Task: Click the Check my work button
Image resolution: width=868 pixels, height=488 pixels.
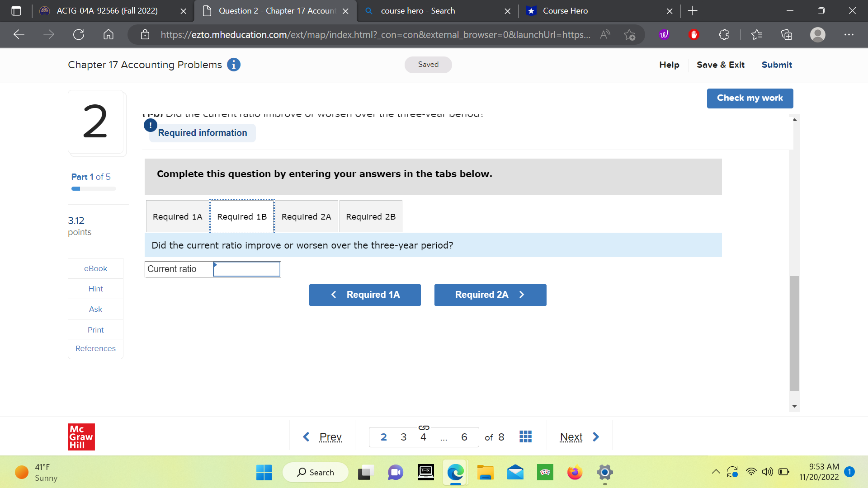Action: 750,98
